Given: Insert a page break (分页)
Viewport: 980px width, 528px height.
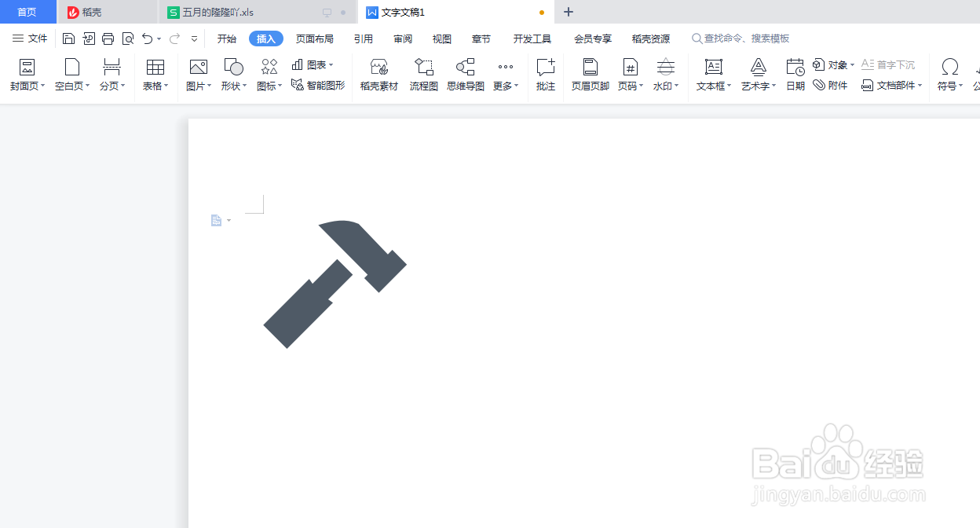Looking at the screenshot, I should (x=112, y=75).
